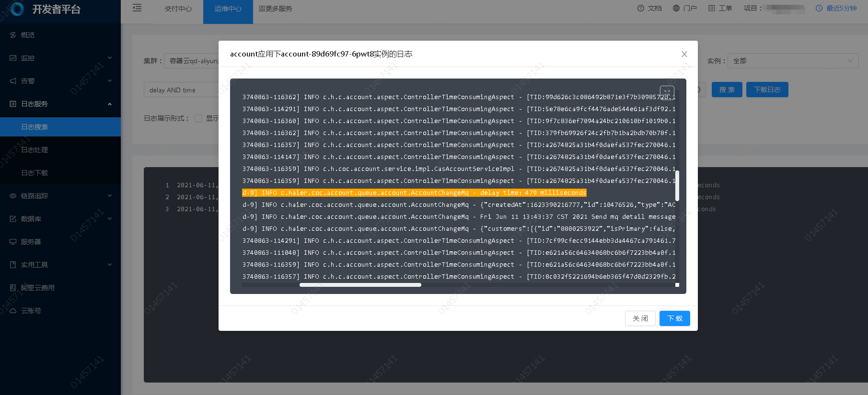Select the highlighted delay time log line

pos(414,193)
